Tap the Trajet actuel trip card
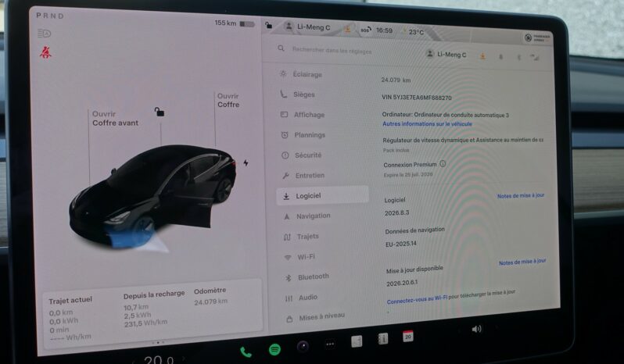 70,318
